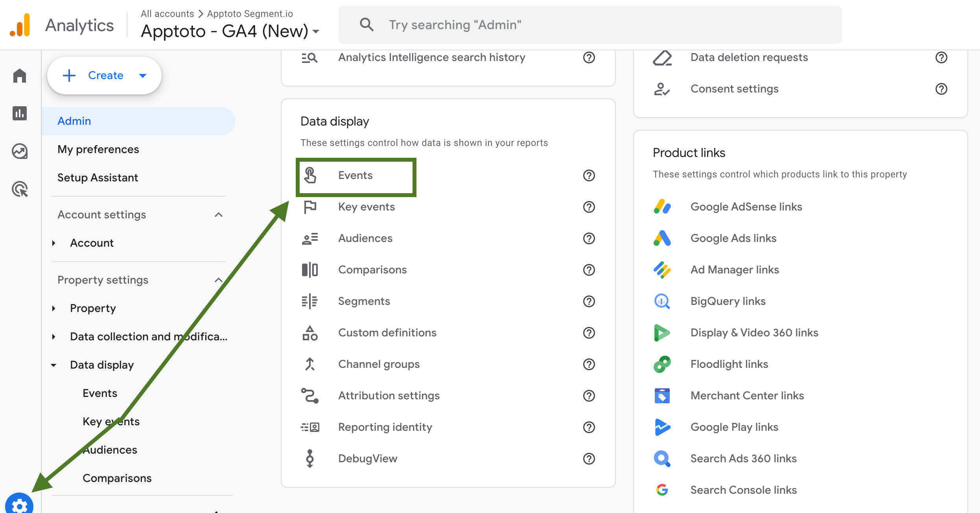Expand the Account tree item arrow

coord(53,243)
